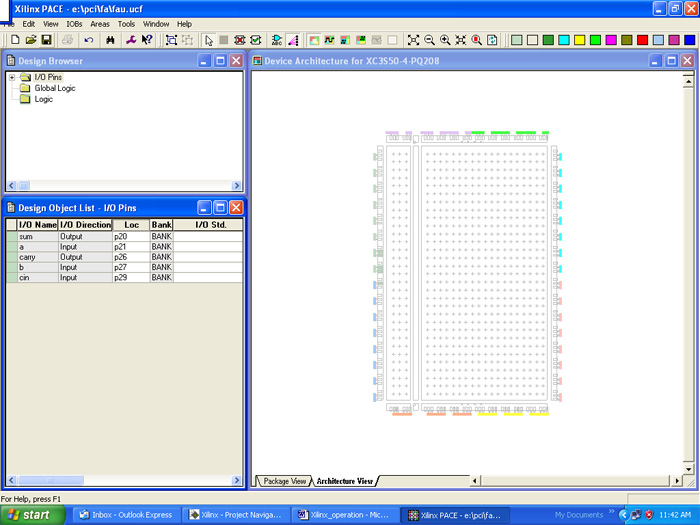Zoom in with the plus magnifier

445,40
